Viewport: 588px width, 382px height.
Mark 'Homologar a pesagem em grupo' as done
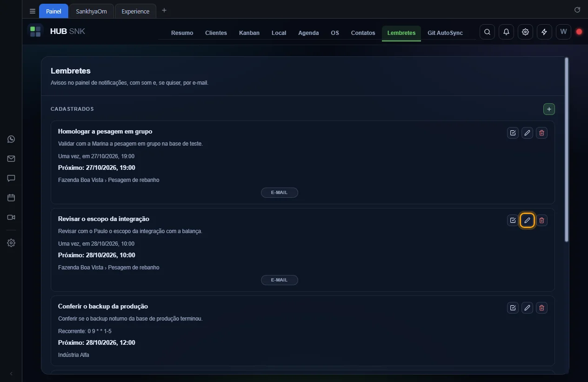513,133
